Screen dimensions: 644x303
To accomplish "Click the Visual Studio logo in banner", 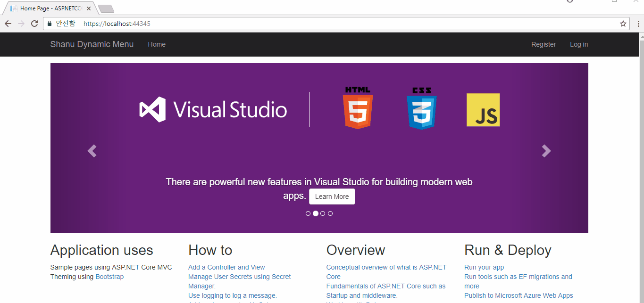I will coord(213,109).
